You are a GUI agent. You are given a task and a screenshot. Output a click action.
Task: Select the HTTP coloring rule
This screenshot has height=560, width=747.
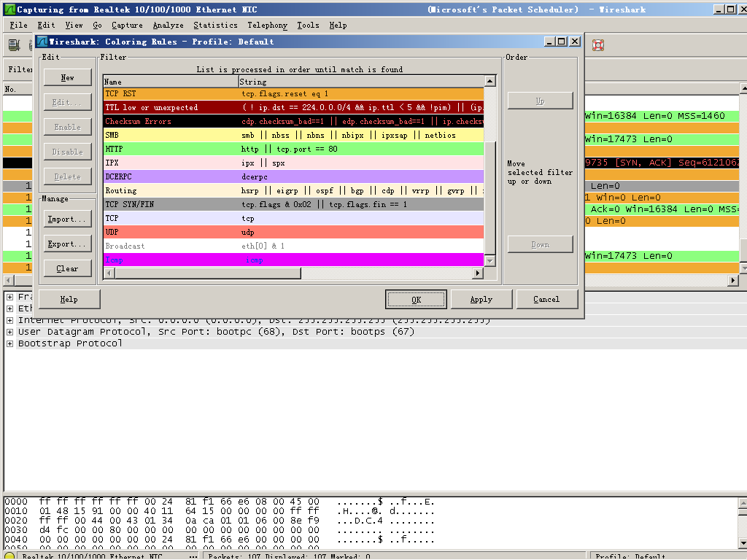294,149
